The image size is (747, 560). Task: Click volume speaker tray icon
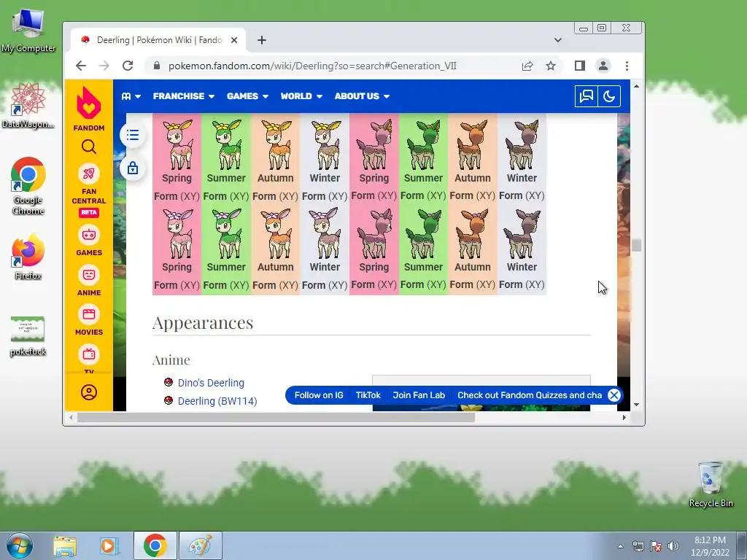(x=673, y=546)
